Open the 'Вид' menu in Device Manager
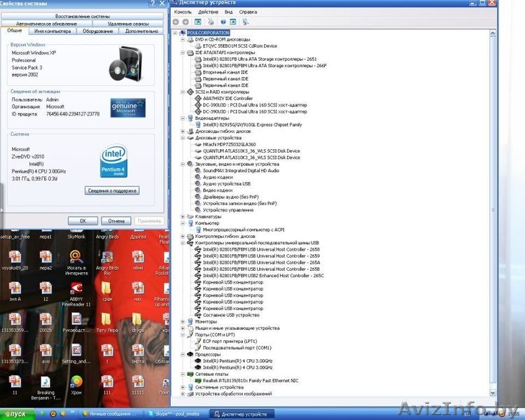The width and height of the screenshot is (525, 420). tap(227, 12)
